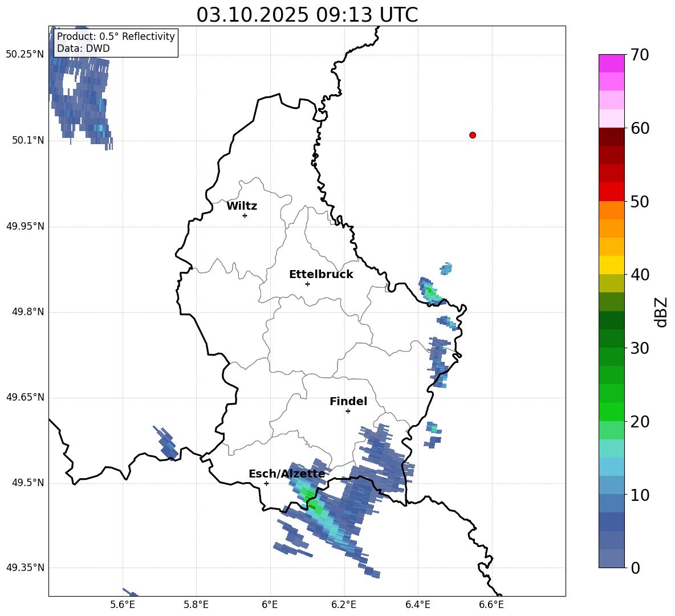
Task: Click the Findel station label
Action: (348, 401)
